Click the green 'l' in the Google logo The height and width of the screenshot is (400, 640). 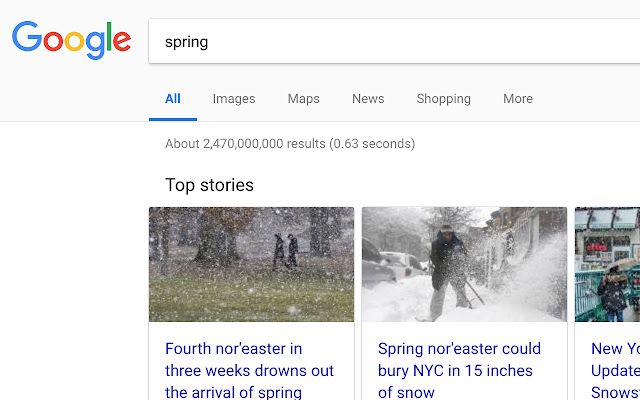point(104,37)
